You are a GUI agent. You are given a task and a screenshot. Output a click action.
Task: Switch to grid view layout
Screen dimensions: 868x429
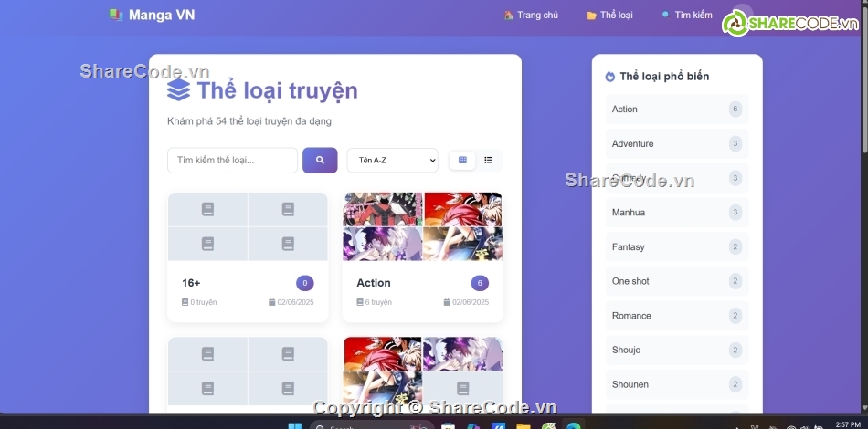click(x=463, y=161)
